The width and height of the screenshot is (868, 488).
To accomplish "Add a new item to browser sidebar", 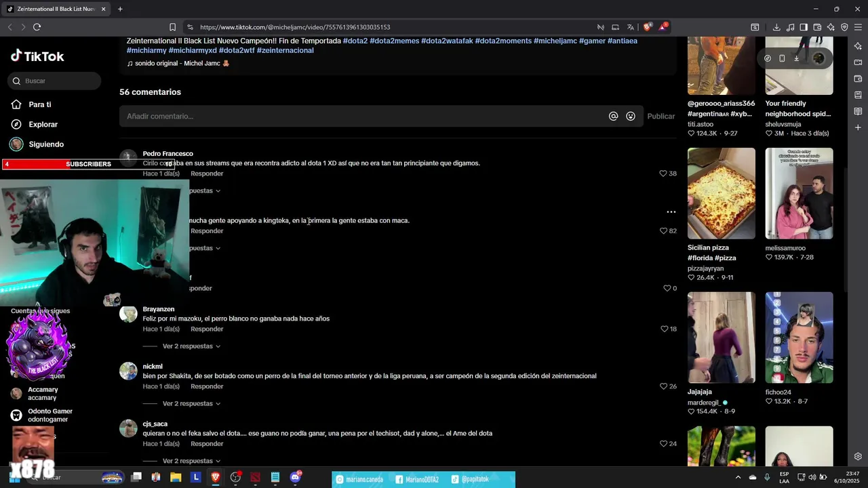I will tap(858, 127).
